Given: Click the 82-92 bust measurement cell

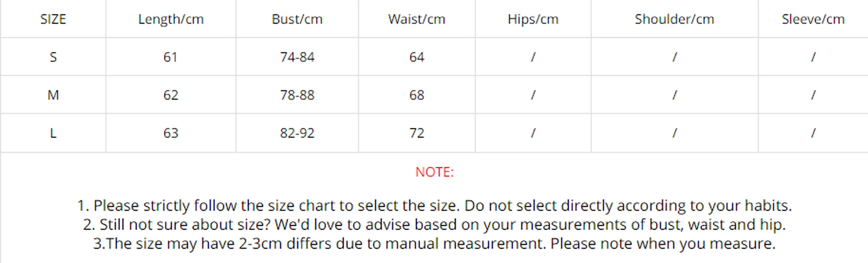Looking at the screenshot, I should pyautogui.click(x=297, y=133).
